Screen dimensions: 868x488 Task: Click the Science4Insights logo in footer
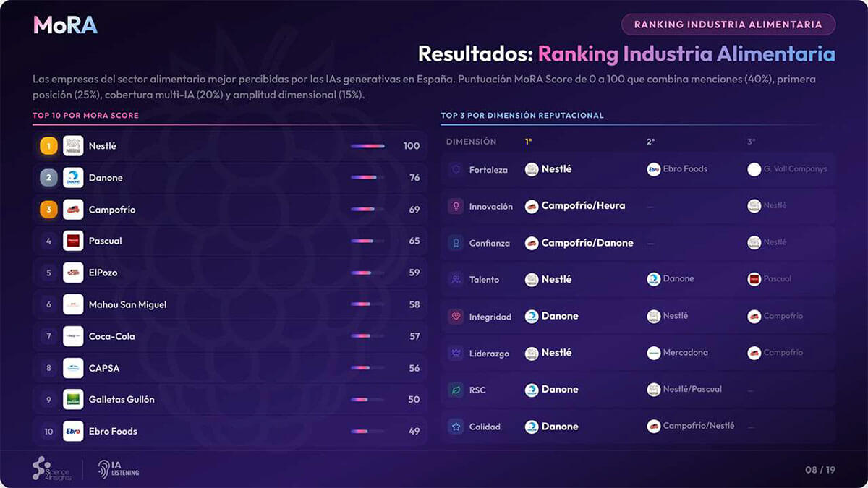(51, 468)
